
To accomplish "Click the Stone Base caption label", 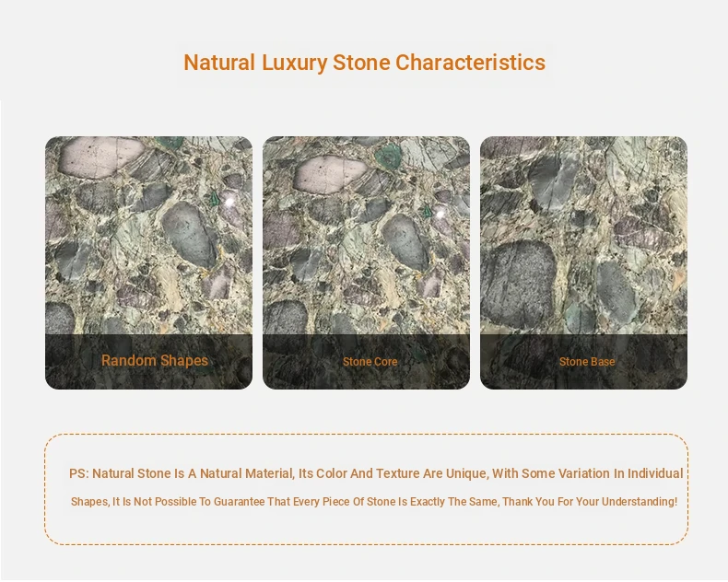I will 587,362.
